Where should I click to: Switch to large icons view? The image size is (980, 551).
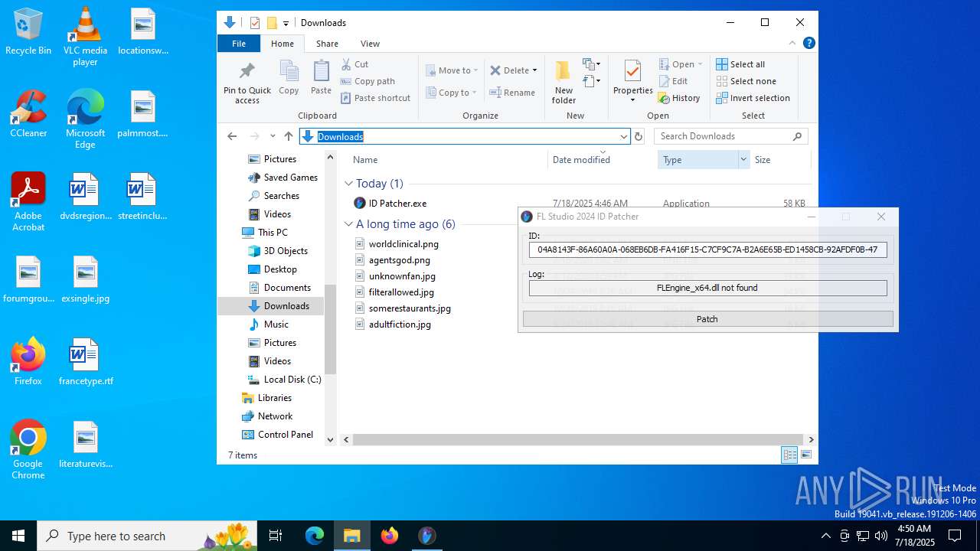805,455
